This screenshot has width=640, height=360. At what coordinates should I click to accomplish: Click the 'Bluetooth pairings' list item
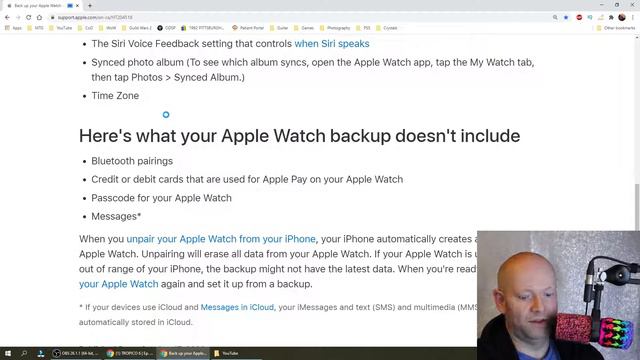(x=132, y=161)
